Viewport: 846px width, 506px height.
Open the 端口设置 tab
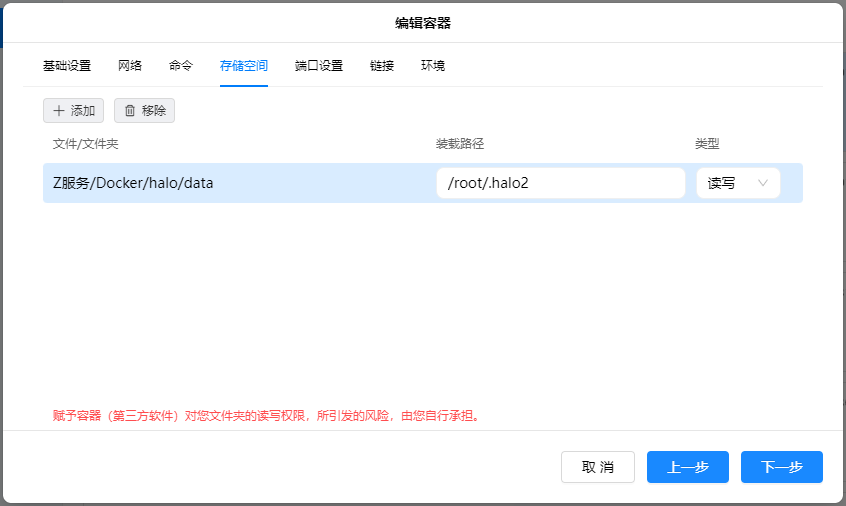click(319, 66)
